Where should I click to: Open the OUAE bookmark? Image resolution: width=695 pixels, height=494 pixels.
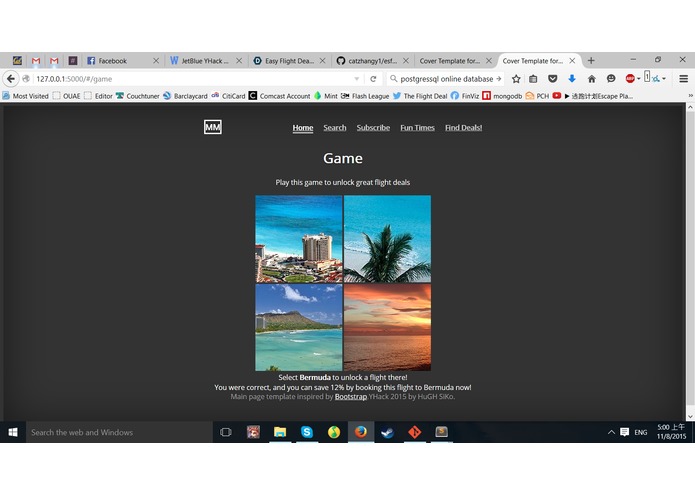coord(66,96)
